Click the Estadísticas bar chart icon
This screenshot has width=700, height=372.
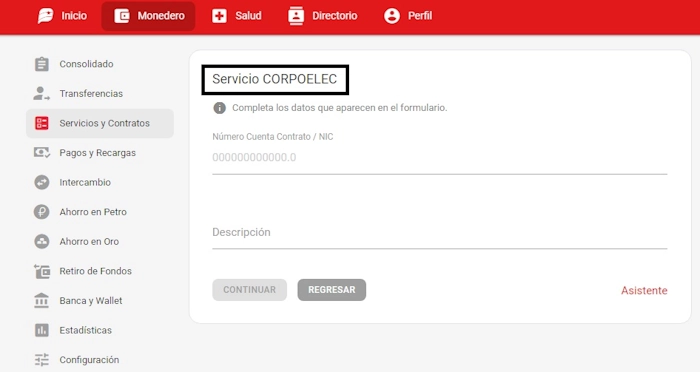(42, 330)
